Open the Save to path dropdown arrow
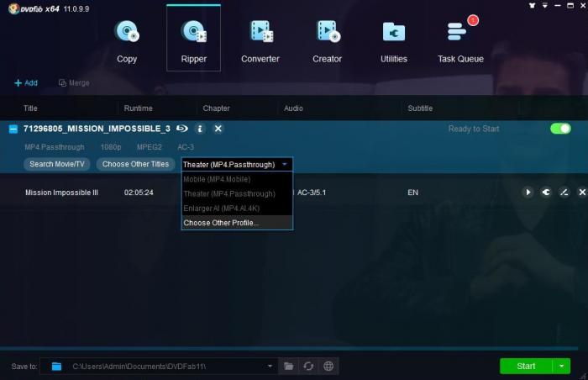 pyautogui.click(x=270, y=366)
